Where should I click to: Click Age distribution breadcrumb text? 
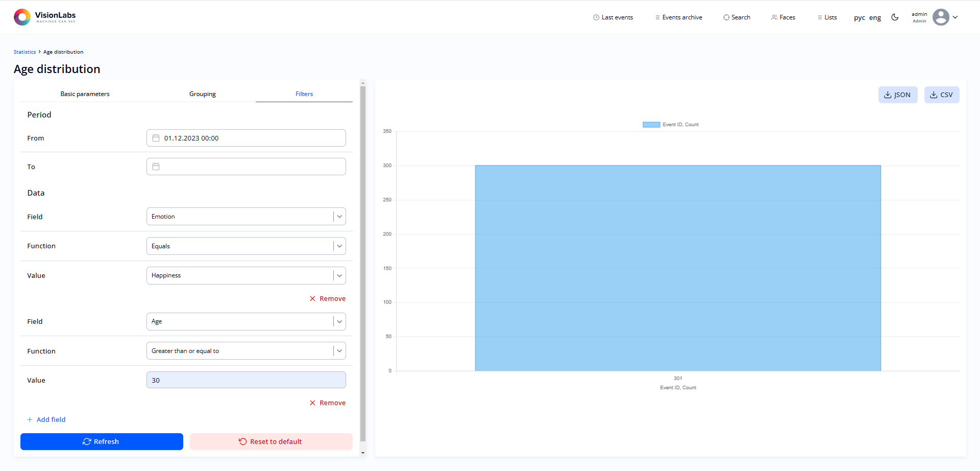[63, 52]
